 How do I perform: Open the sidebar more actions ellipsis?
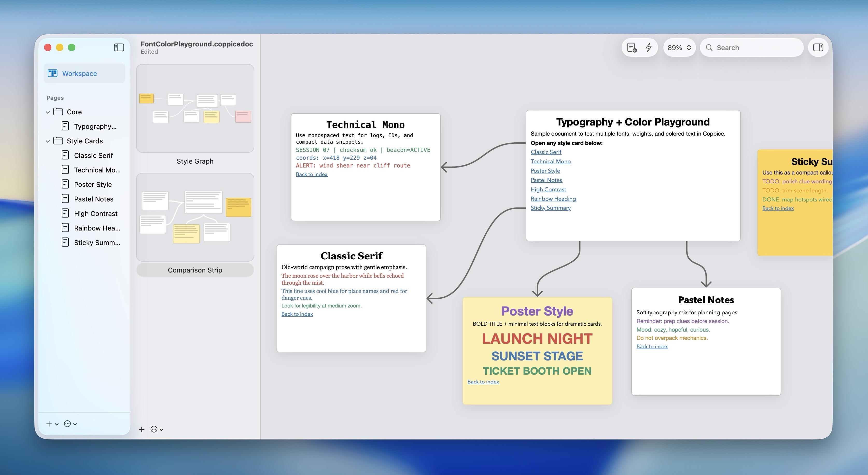[x=67, y=424]
